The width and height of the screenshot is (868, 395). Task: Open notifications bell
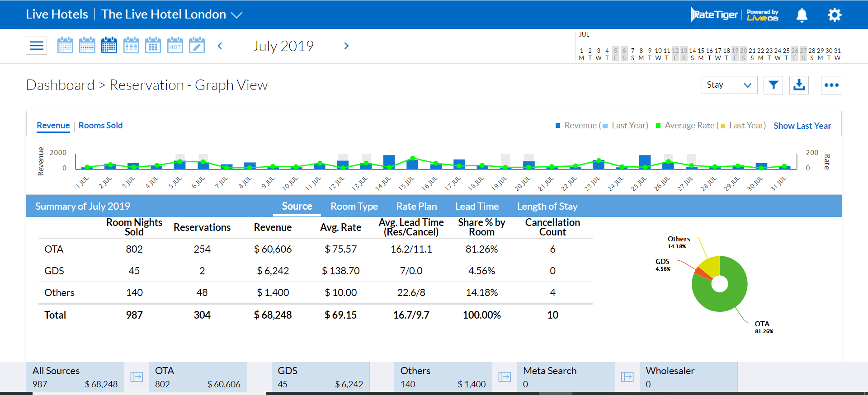point(802,15)
